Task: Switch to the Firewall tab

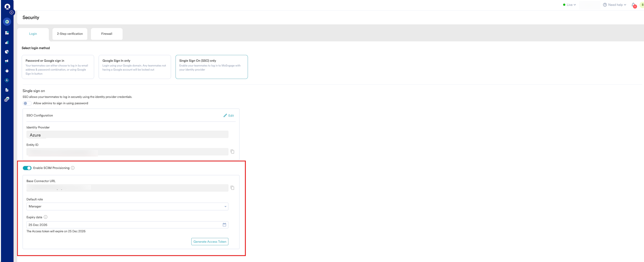Action: (107, 34)
